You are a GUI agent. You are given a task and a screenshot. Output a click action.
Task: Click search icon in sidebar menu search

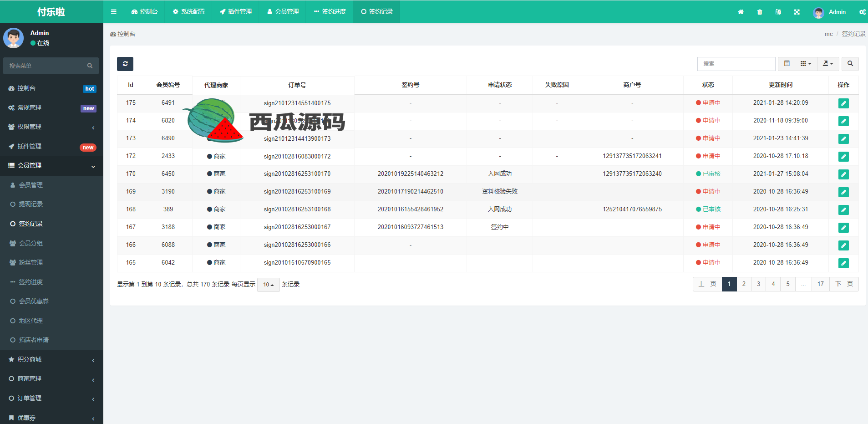point(90,66)
